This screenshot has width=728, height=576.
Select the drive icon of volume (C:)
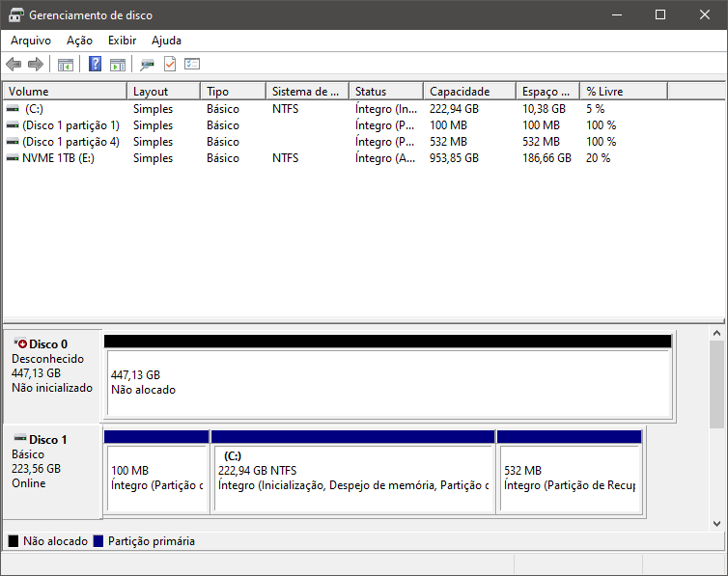[x=13, y=108]
